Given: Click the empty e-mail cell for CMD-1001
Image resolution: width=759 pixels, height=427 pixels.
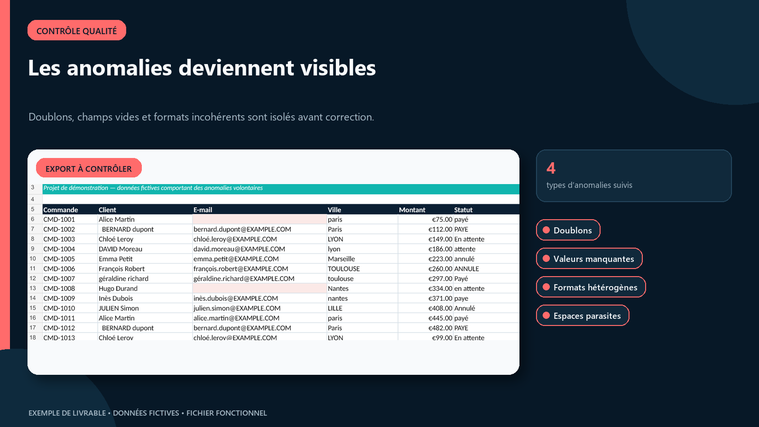Looking at the screenshot, I should 259,219.
